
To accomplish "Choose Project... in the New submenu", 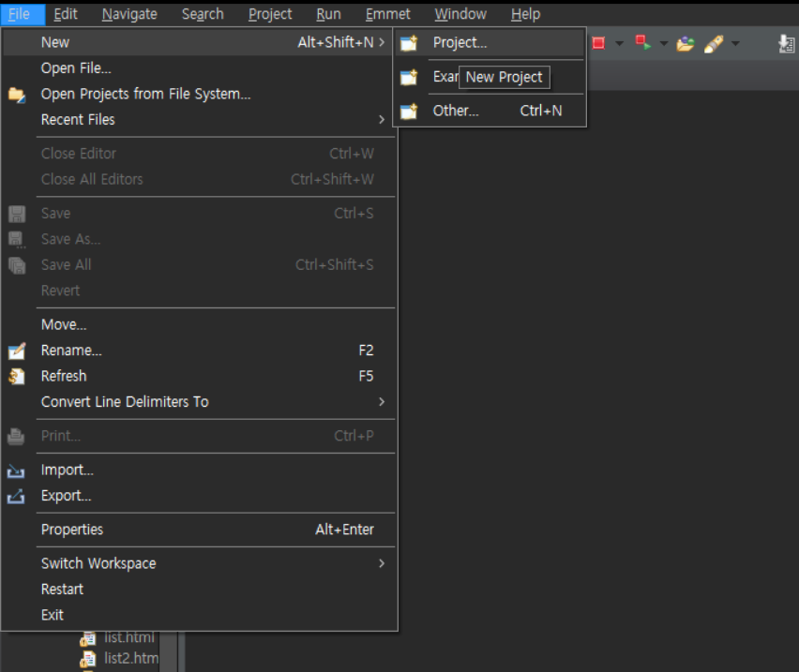I will (490, 43).
